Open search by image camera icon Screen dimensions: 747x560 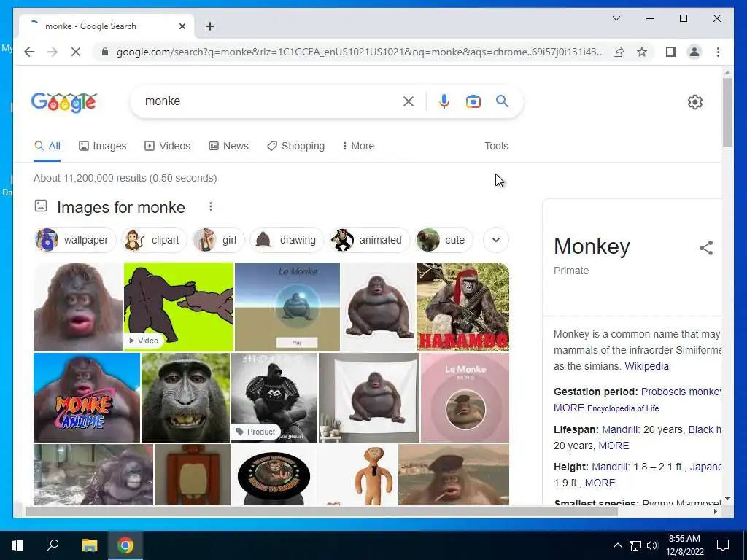coord(473,101)
